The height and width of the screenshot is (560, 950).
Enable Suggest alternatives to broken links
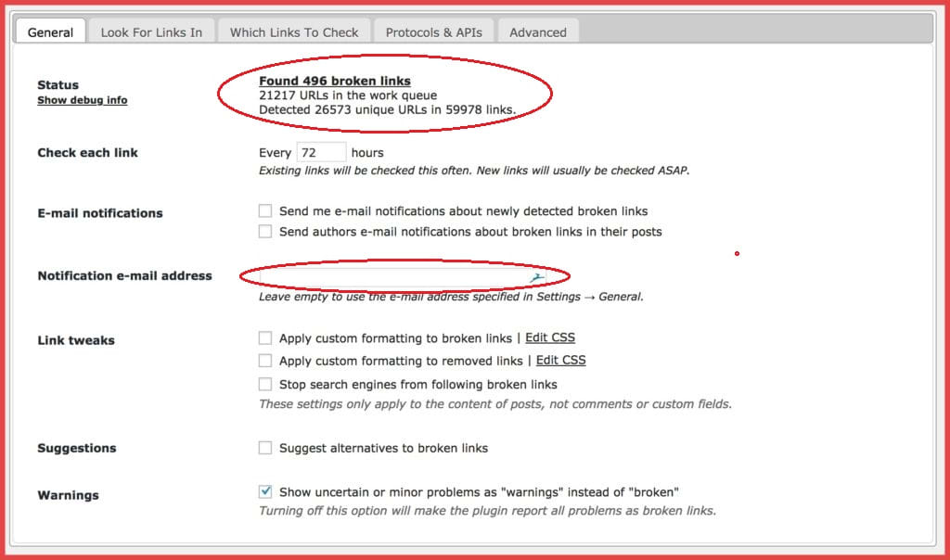click(264, 448)
